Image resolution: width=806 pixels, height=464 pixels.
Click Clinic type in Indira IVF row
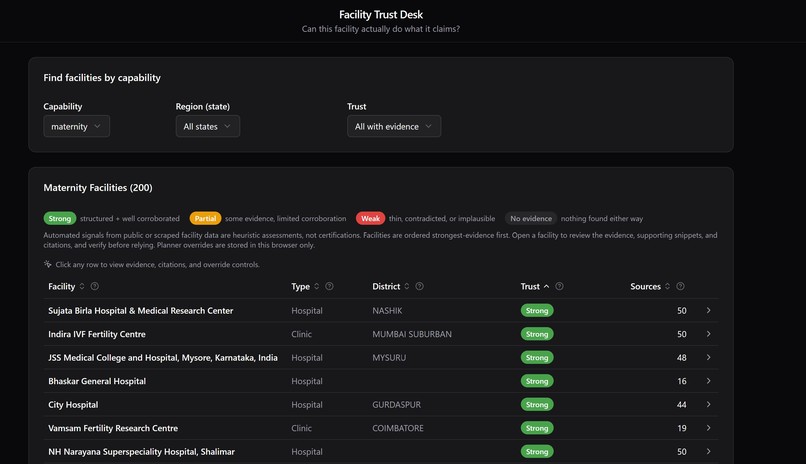coord(301,334)
